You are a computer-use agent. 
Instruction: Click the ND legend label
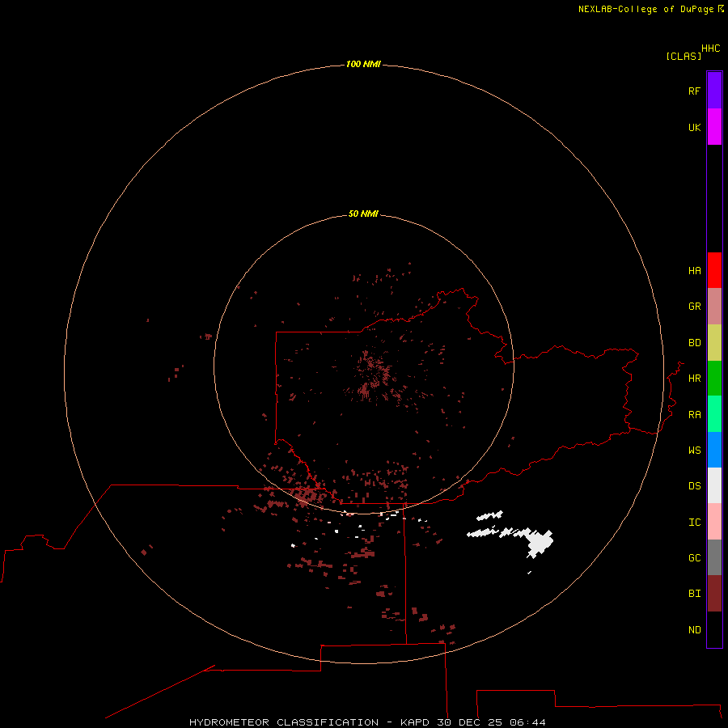694,630
